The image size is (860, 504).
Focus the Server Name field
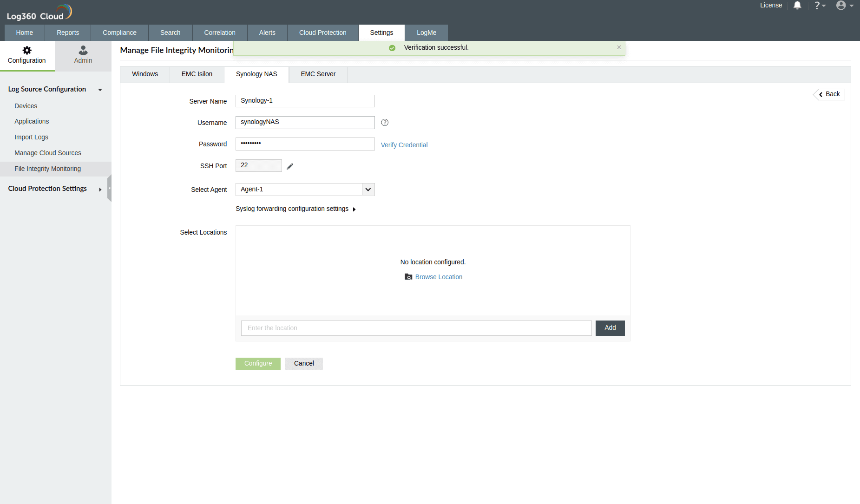(x=305, y=101)
